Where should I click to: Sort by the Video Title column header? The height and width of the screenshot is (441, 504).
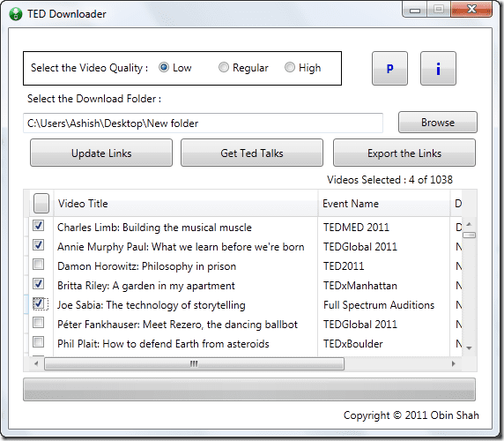[186, 203]
